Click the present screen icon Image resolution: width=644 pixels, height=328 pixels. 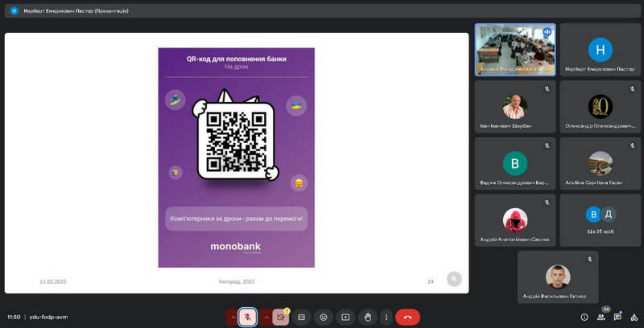tap(345, 317)
